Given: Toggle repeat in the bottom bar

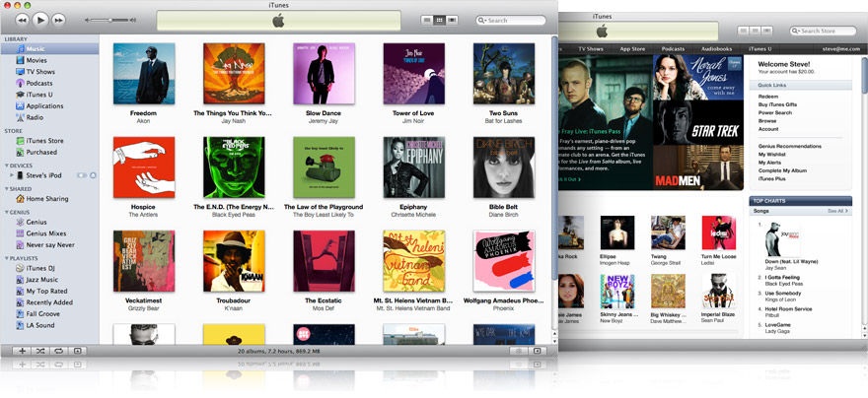Looking at the screenshot, I should (58, 351).
